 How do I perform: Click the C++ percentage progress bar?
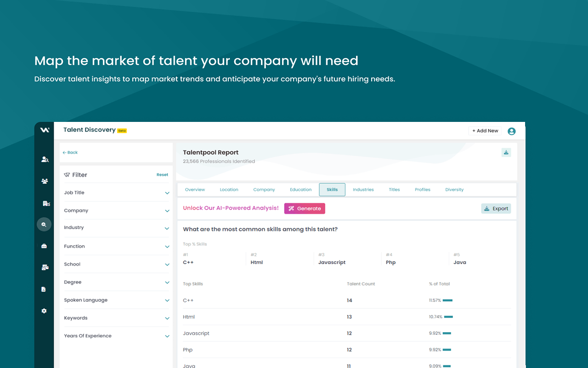click(447, 300)
